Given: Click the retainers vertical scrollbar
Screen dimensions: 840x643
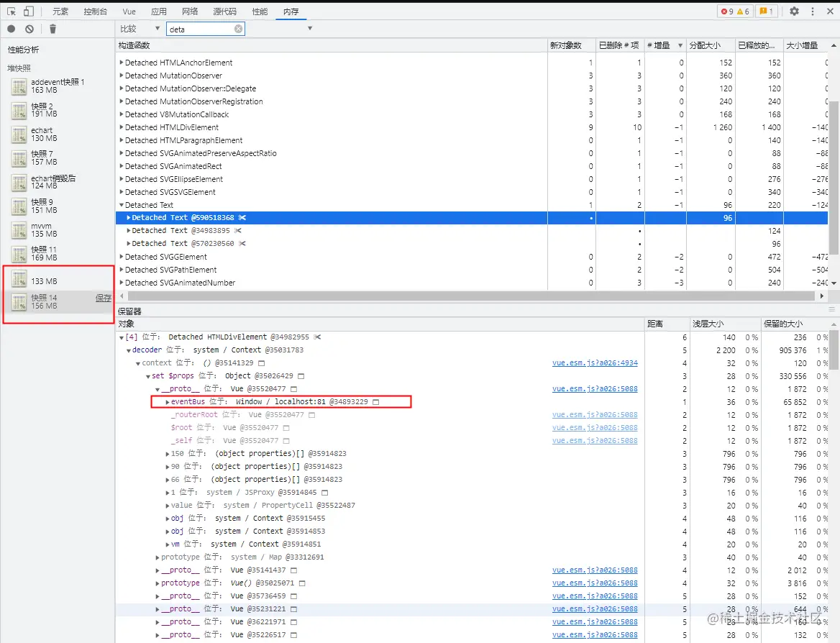Looking at the screenshot, I should [x=834, y=350].
